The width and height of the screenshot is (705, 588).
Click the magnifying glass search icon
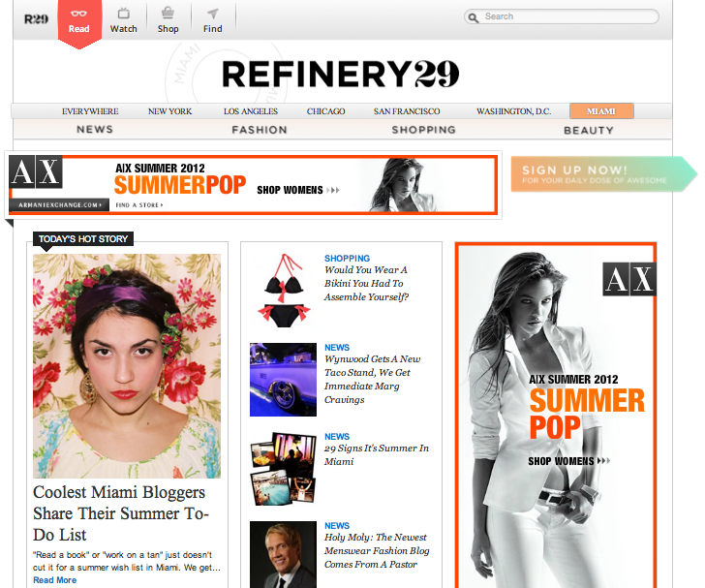[x=473, y=17]
